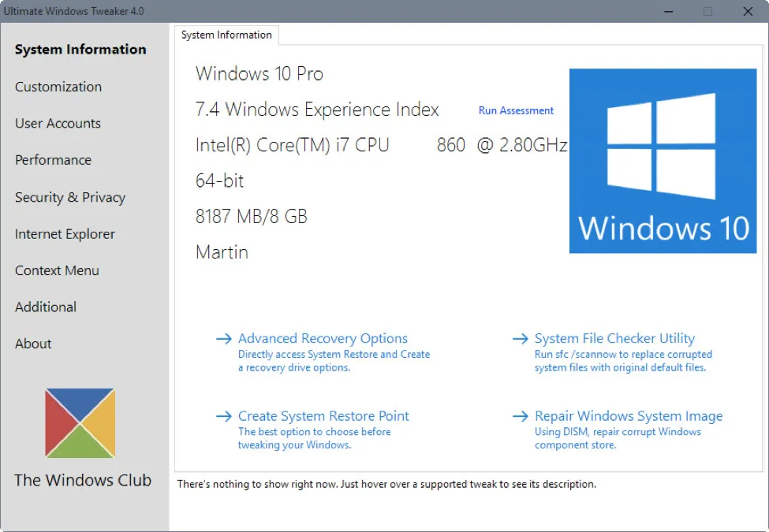
Task: Click the arrow icon beside Repair Windows System Image
Action: [520, 416]
